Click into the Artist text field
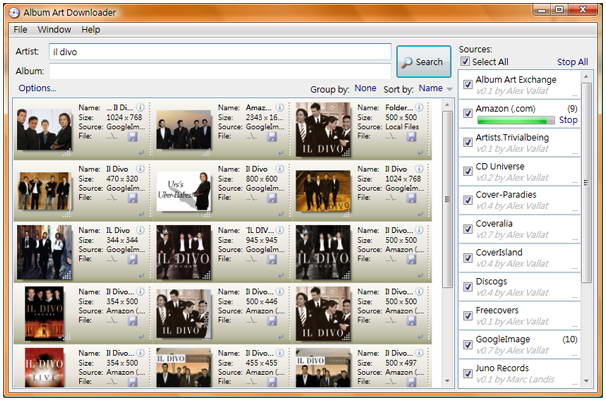This screenshot has width=606, height=401. click(x=220, y=52)
